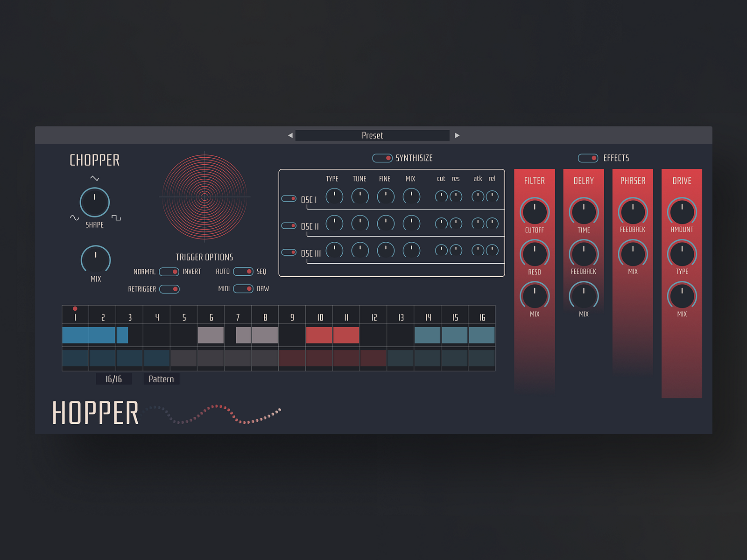Viewport: 747px width, 560px height.
Task: Click the OSC I TUNE knob
Action: [x=360, y=196]
